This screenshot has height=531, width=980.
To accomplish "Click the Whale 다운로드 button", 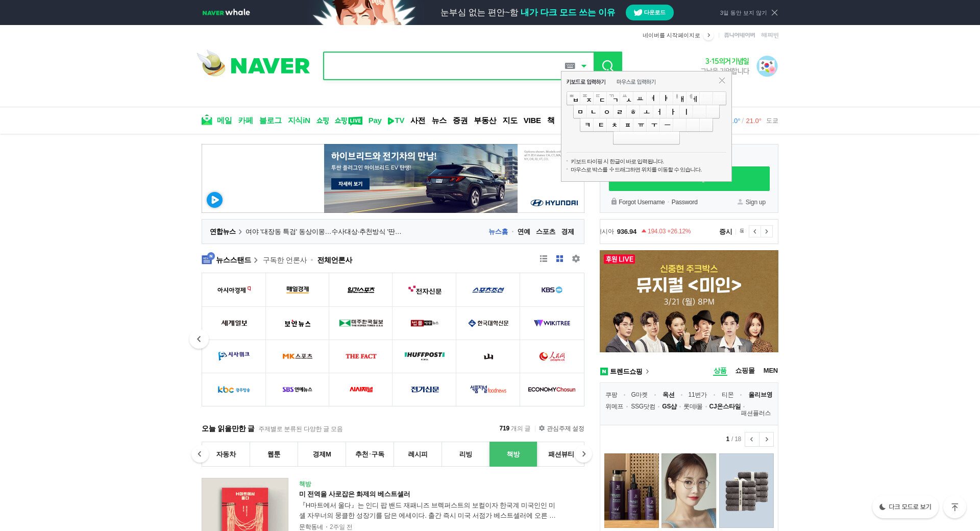I will click(649, 12).
